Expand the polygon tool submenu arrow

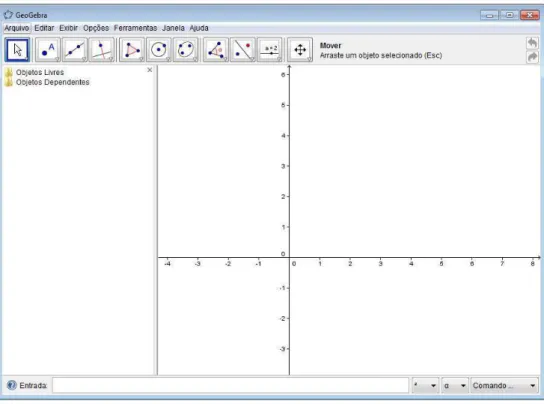[141, 59]
